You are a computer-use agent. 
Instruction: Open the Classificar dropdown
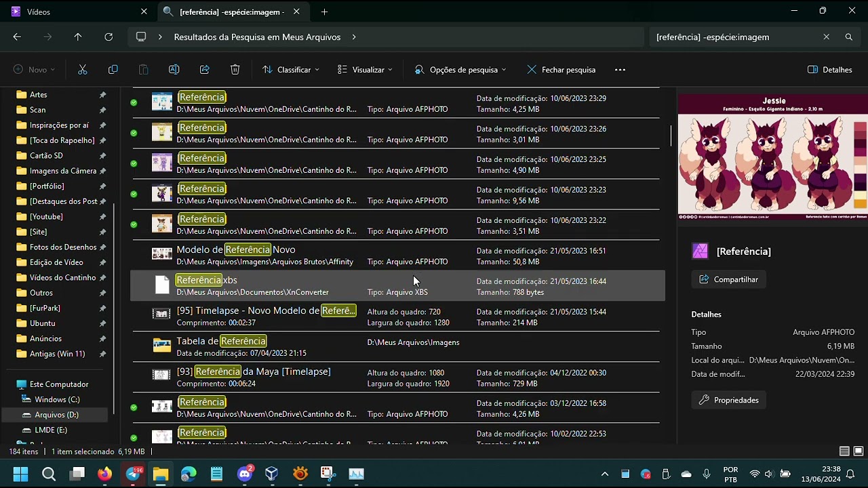point(291,70)
